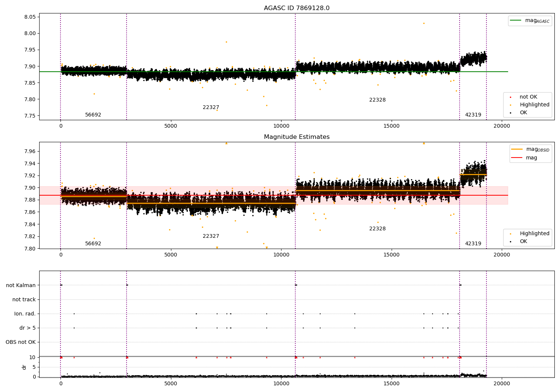Image resolution: width=560 pixels, height=392 pixels.
Task: Click obsid label 56692 in Magnitude Estimates plot
Action: coord(93,244)
